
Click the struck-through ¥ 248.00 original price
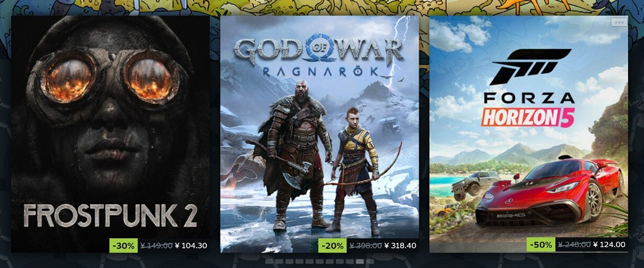coord(574,245)
